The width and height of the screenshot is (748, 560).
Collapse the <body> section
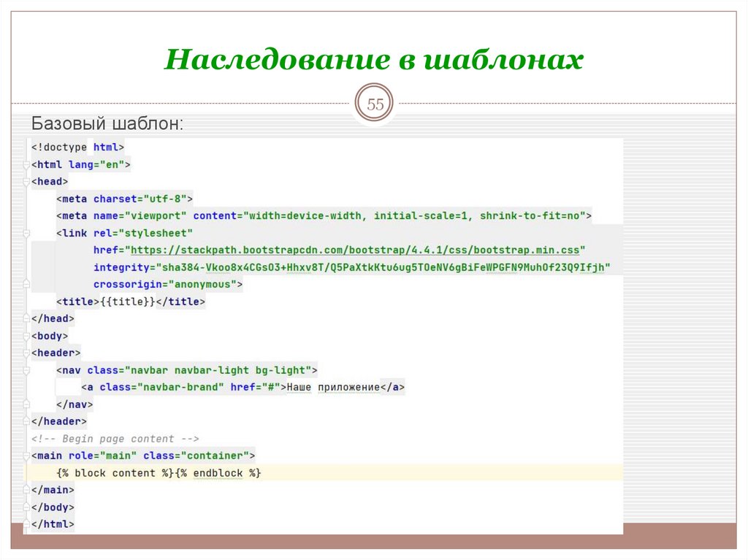pyautogui.click(x=27, y=336)
